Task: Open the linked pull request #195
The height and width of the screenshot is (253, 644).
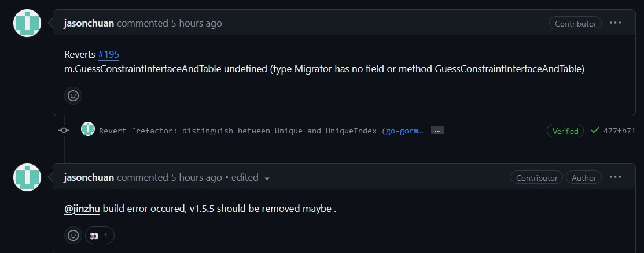Action: click(108, 54)
